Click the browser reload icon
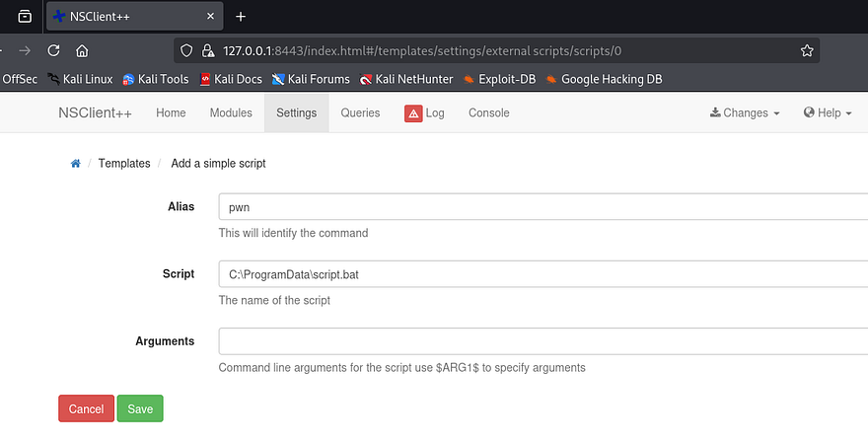The height and width of the screenshot is (442, 868). [54, 50]
